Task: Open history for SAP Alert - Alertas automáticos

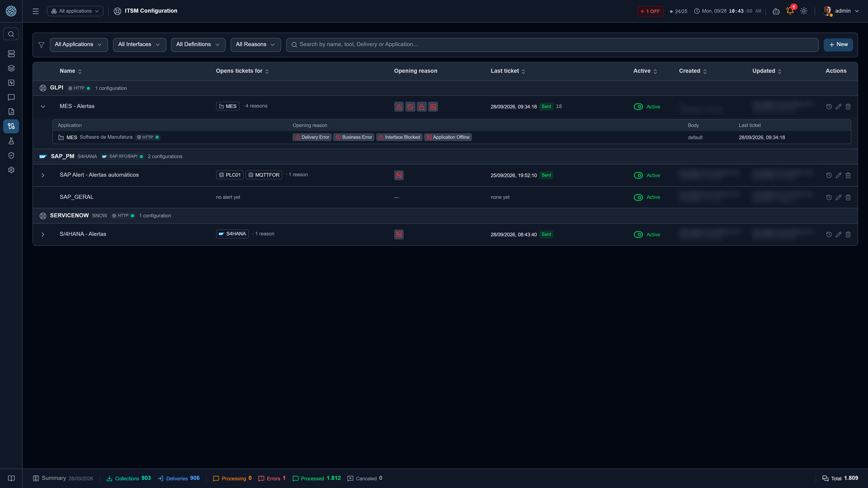Action: point(829,176)
